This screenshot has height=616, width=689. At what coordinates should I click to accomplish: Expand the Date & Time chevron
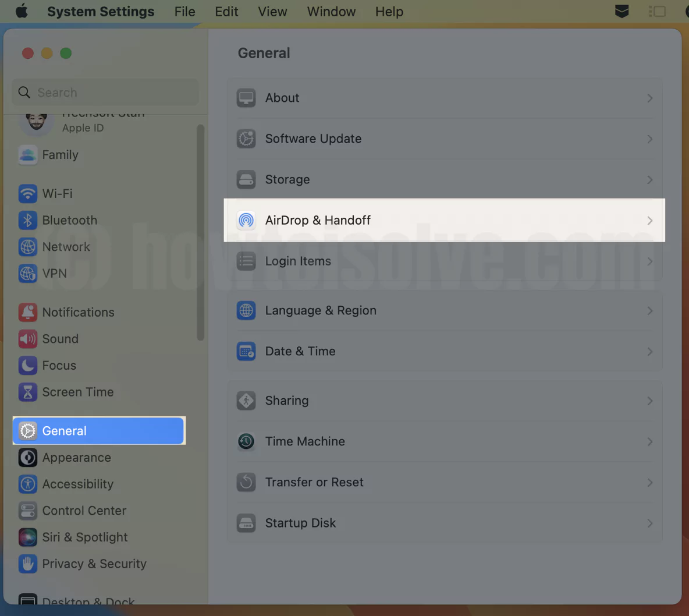click(x=649, y=352)
